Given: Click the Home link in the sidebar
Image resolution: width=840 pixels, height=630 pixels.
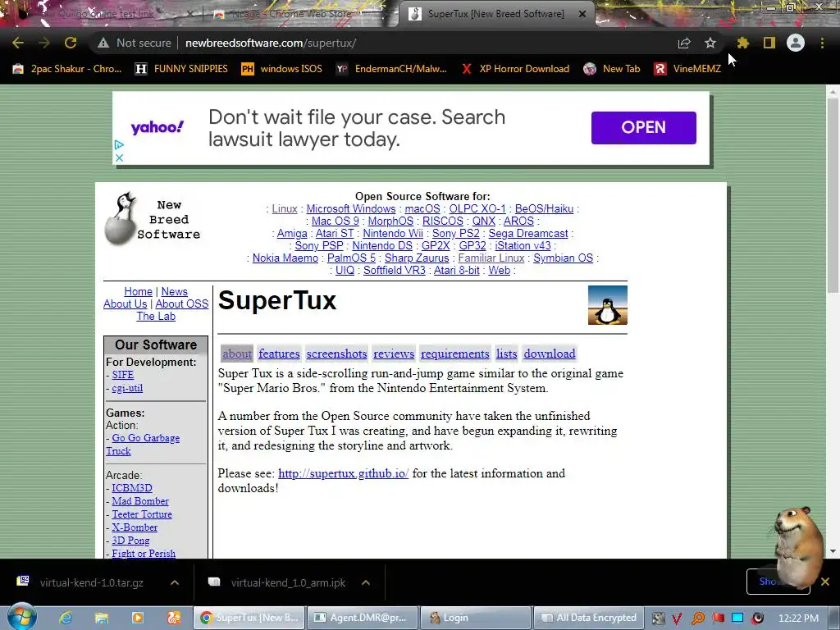Looking at the screenshot, I should tap(138, 291).
